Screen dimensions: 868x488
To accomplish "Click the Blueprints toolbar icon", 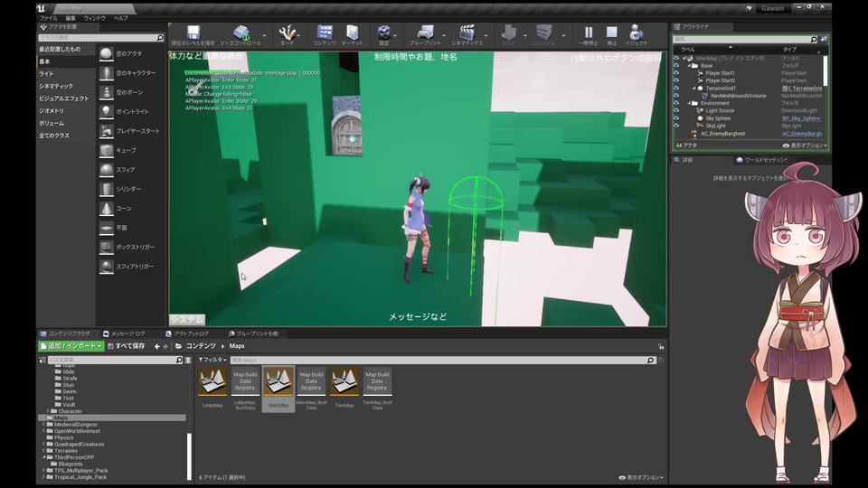I will pos(425,33).
